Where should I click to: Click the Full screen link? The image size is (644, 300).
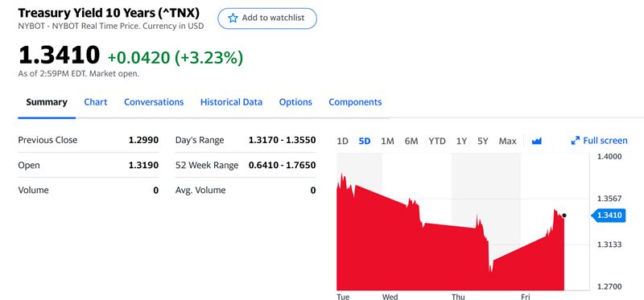[599, 141]
